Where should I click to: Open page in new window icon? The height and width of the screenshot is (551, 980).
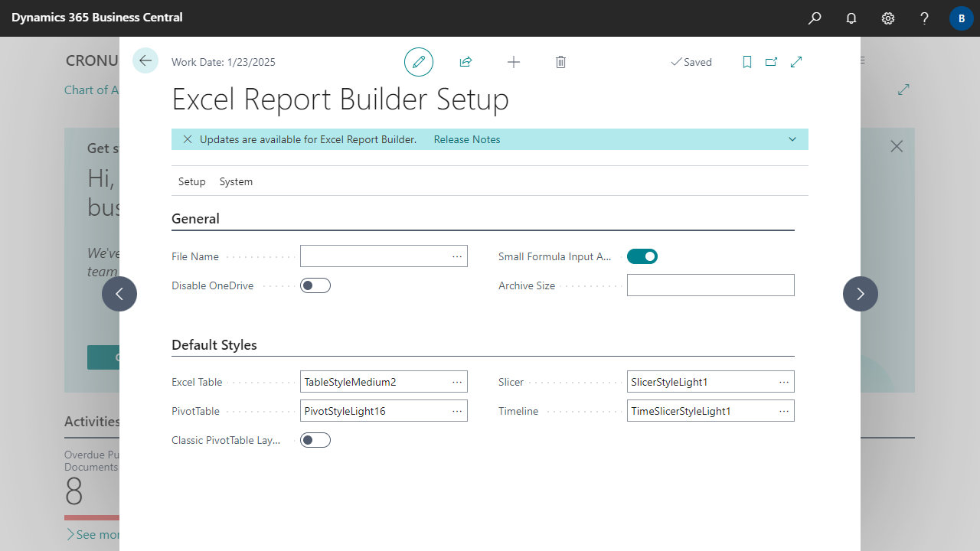(x=771, y=62)
